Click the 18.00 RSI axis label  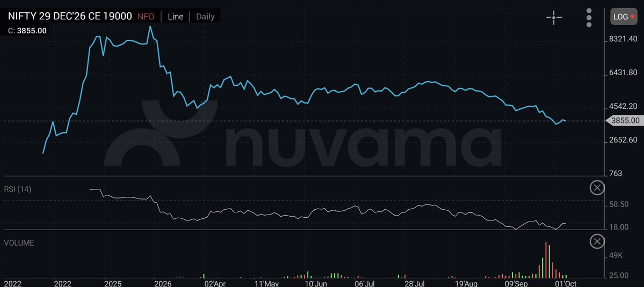(x=619, y=227)
